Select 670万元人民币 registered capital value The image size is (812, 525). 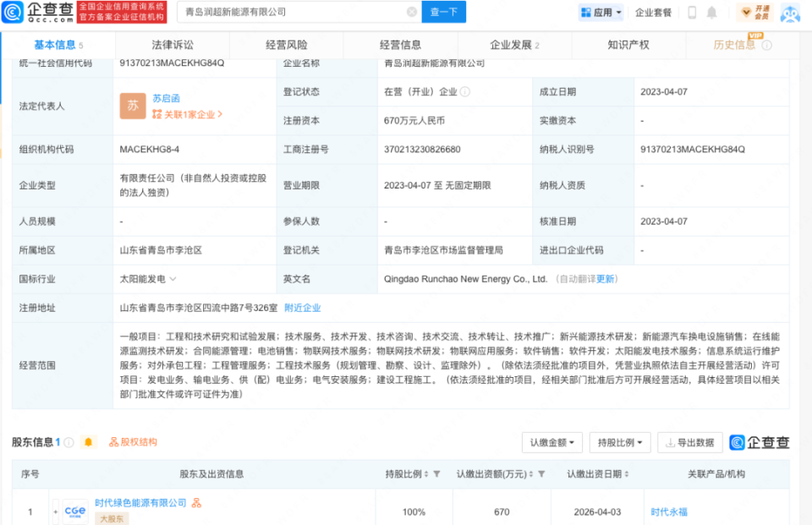[414, 121]
